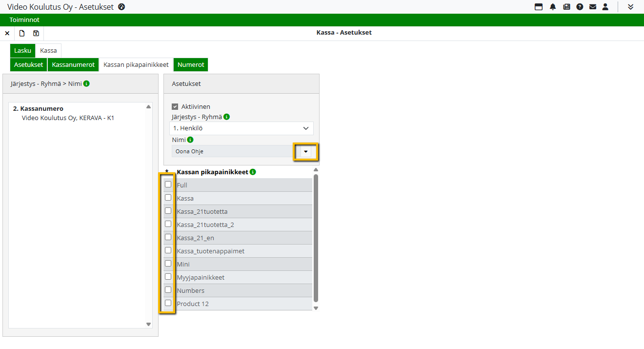Click the save floppy disk icon
This screenshot has width=644, height=349.
(x=36, y=33)
